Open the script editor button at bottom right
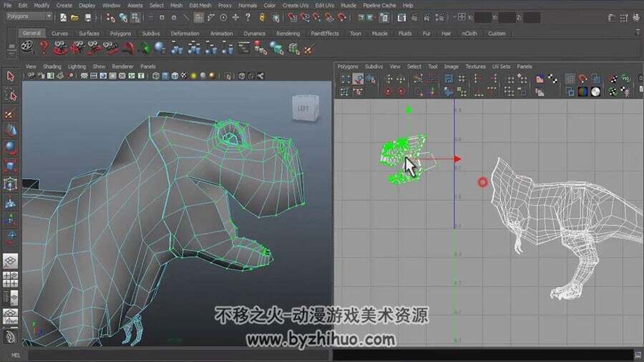The height and width of the screenshot is (362, 644). click(638, 356)
